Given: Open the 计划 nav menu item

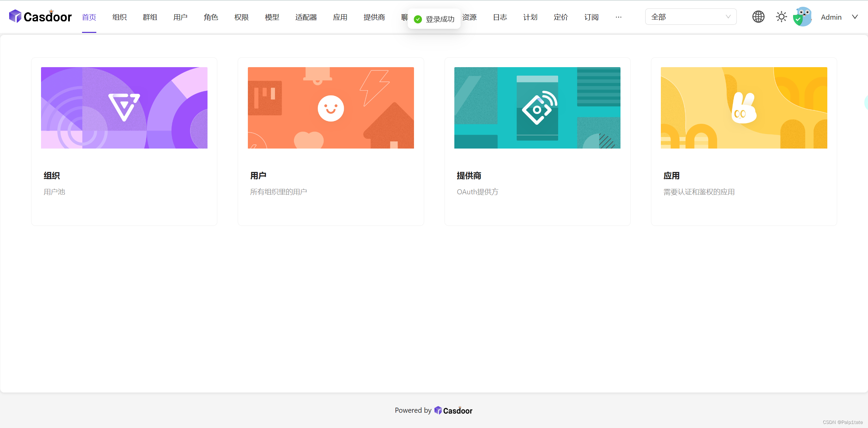Looking at the screenshot, I should coord(530,17).
